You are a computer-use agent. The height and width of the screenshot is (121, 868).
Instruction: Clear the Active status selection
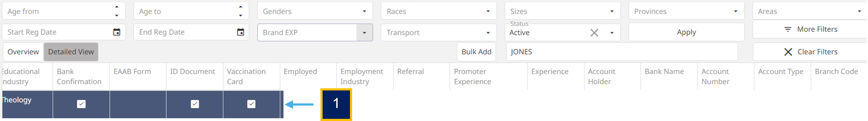tap(595, 33)
